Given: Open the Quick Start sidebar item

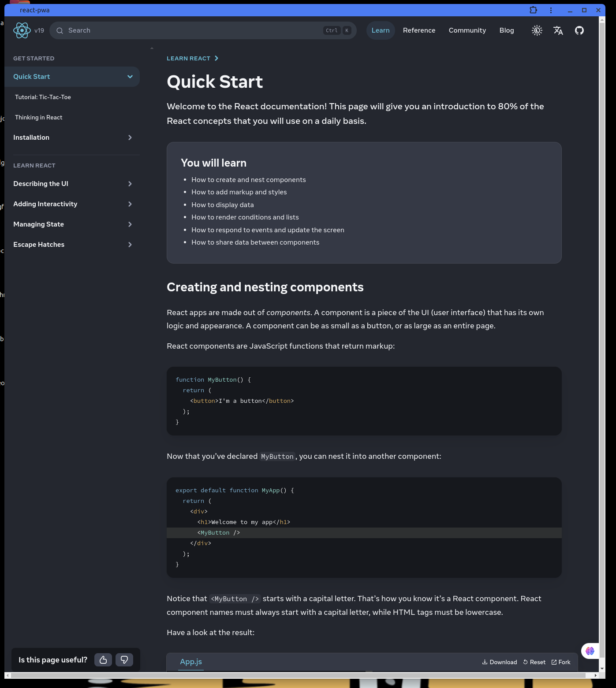Looking at the screenshot, I should 72,77.
